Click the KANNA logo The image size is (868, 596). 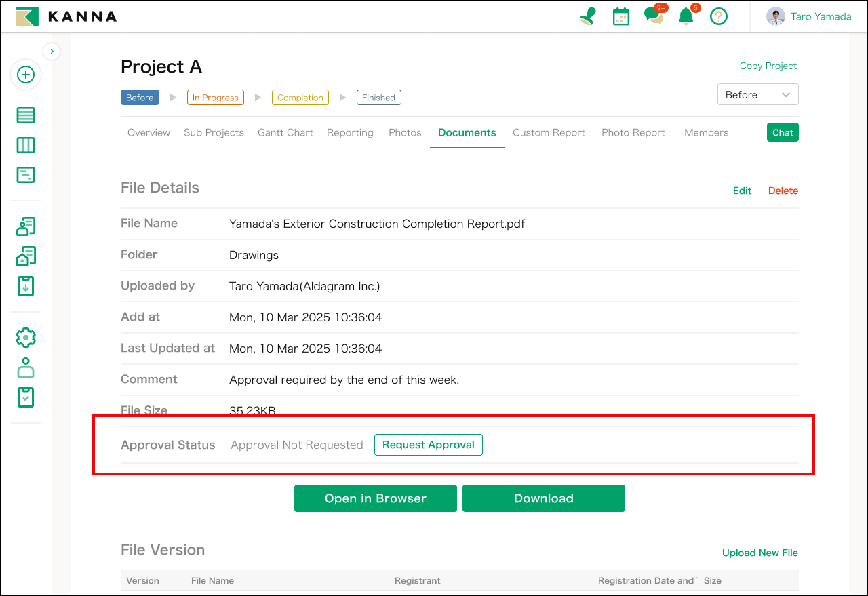[66, 16]
